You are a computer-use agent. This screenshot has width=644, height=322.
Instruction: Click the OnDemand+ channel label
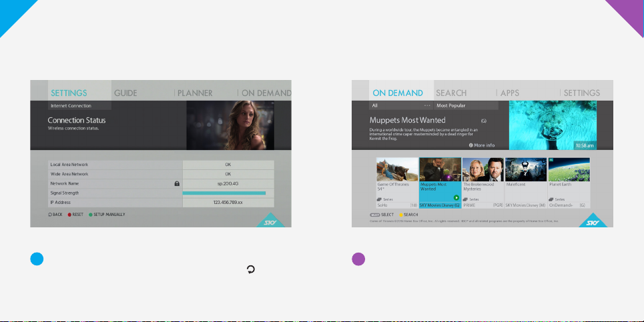tap(561, 205)
